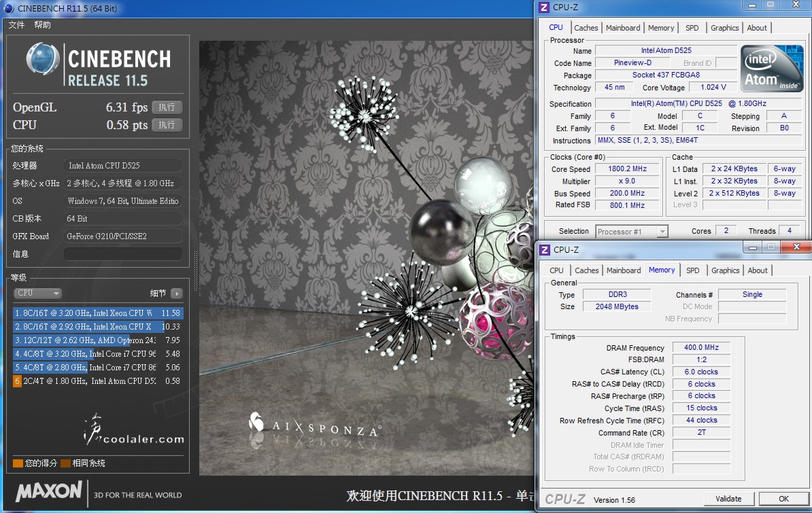
Task: Run the CPU benchmark with 执行 button
Action: [x=167, y=125]
